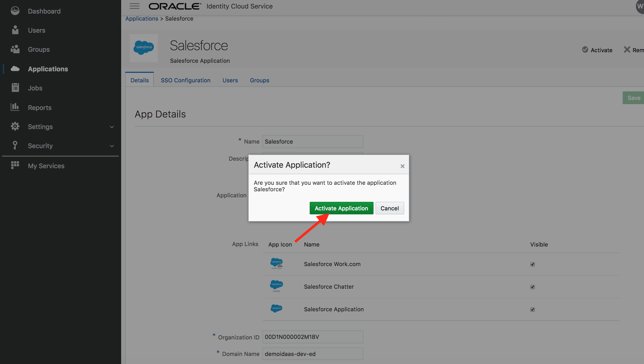Click the Organization ID field
The image size is (644, 364).
(313, 337)
